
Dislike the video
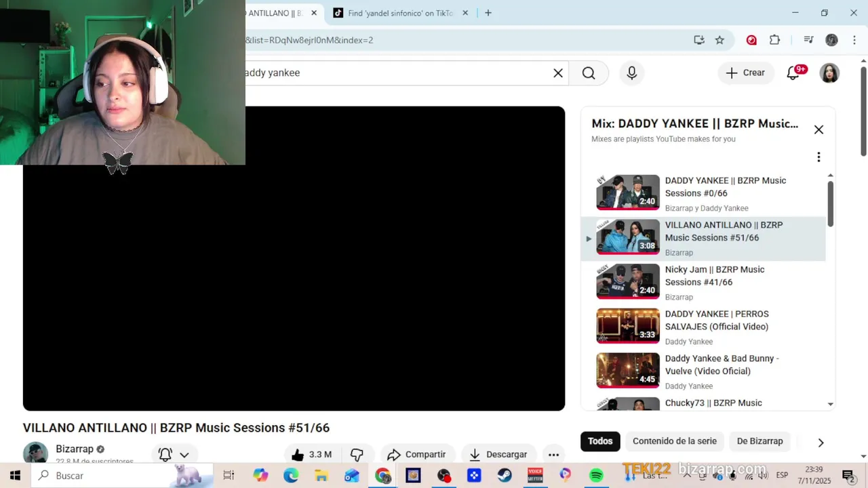point(357,455)
